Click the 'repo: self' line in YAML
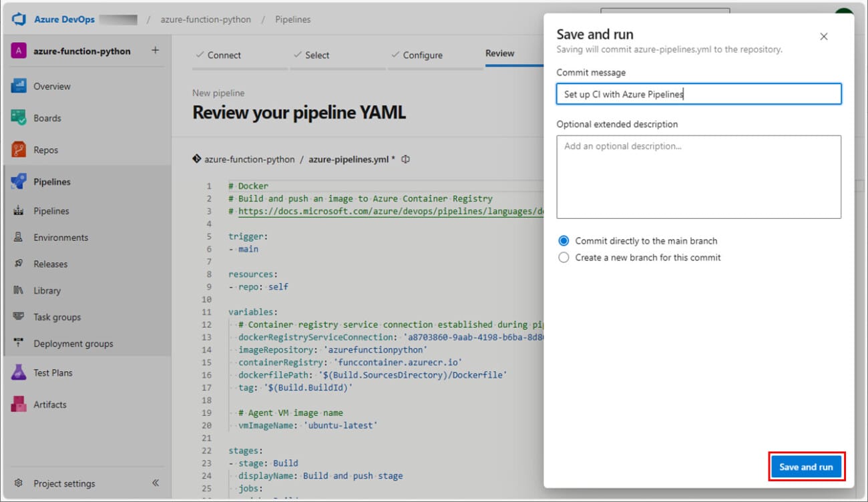This screenshot has height=502, width=868. (258, 286)
